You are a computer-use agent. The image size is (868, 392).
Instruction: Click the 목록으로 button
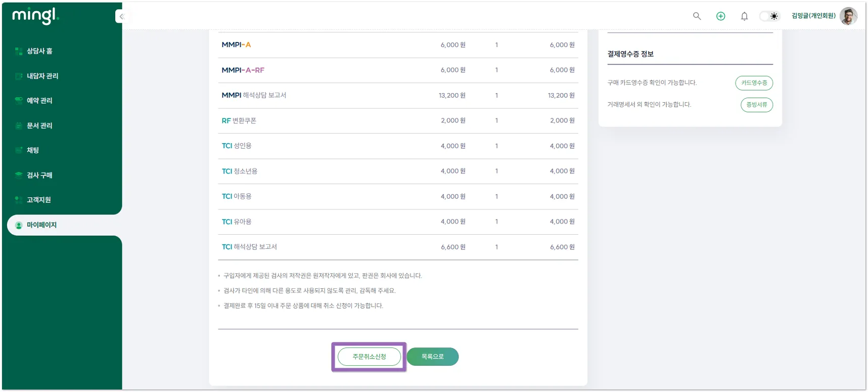coord(432,357)
